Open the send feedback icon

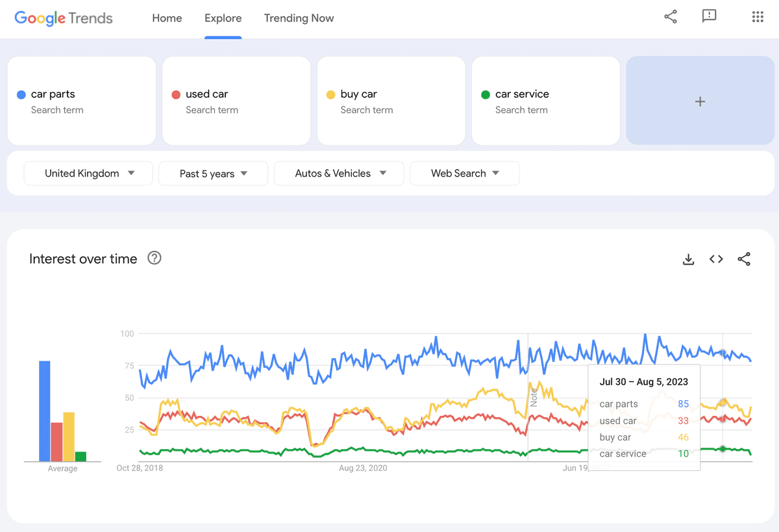pyautogui.click(x=709, y=17)
